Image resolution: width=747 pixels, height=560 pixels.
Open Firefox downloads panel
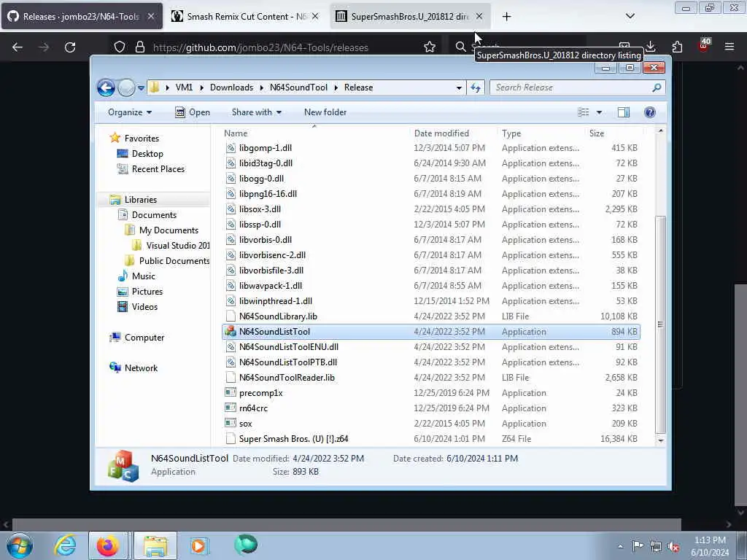click(x=651, y=47)
